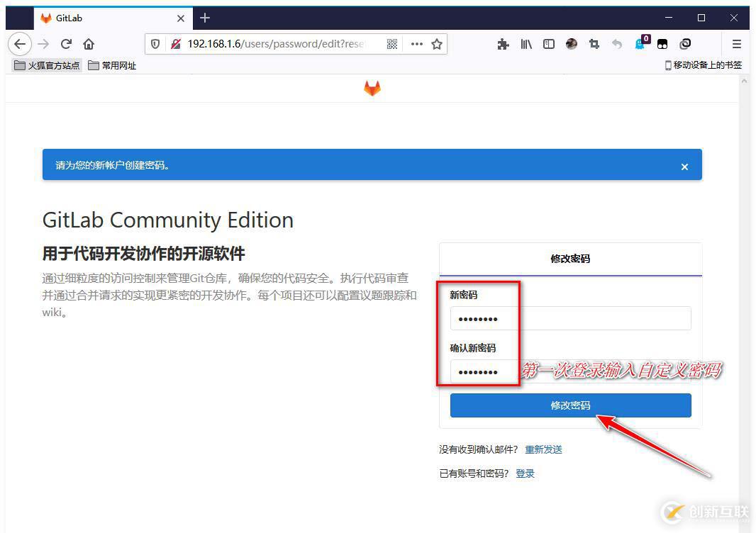
Task: Bookmark the page with the star icon
Action: coord(436,43)
